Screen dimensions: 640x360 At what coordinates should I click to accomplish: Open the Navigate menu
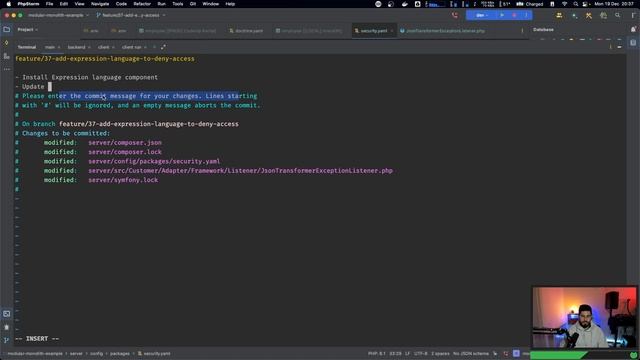click(100, 4)
